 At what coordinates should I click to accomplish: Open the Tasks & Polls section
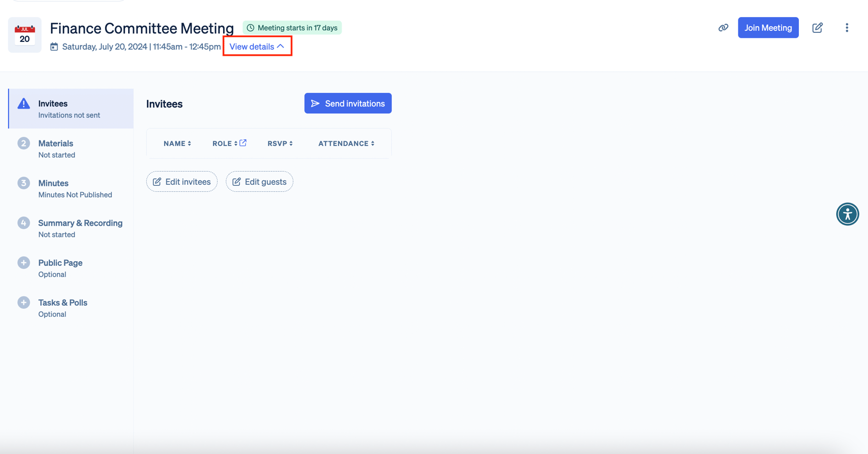point(71,308)
